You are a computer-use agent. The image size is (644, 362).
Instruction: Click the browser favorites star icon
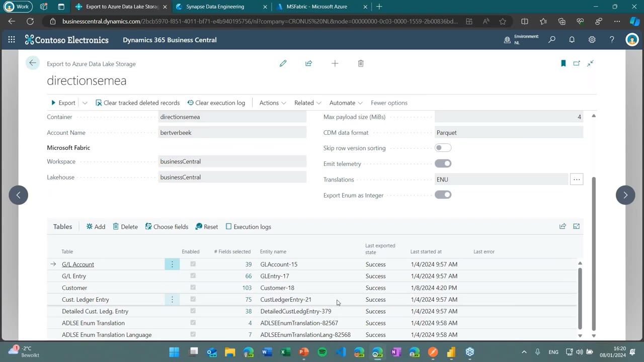coord(503,22)
